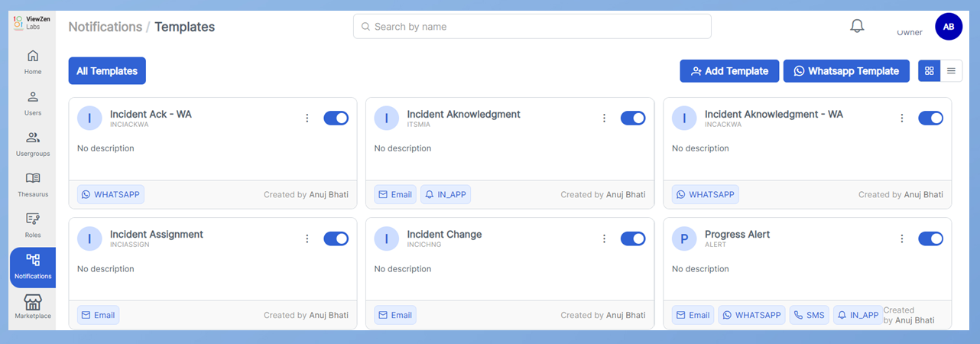The image size is (980, 344).
Task: Open Usergroups in the sidebar
Action: 32,144
